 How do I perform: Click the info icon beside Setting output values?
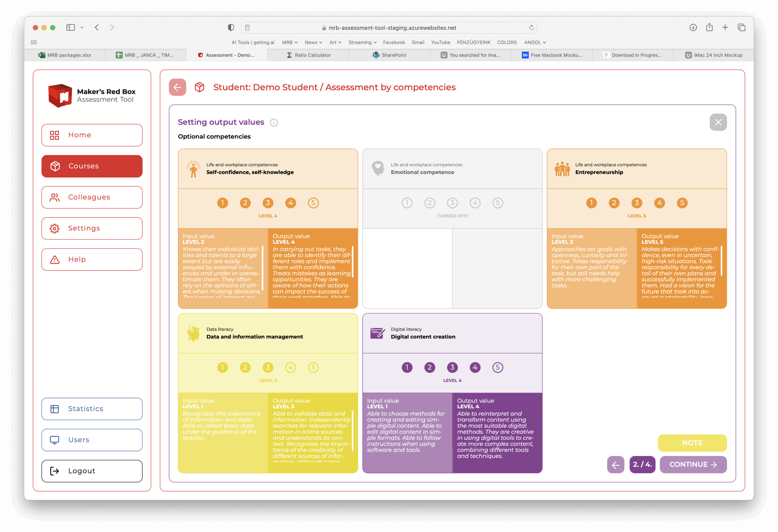tap(274, 122)
